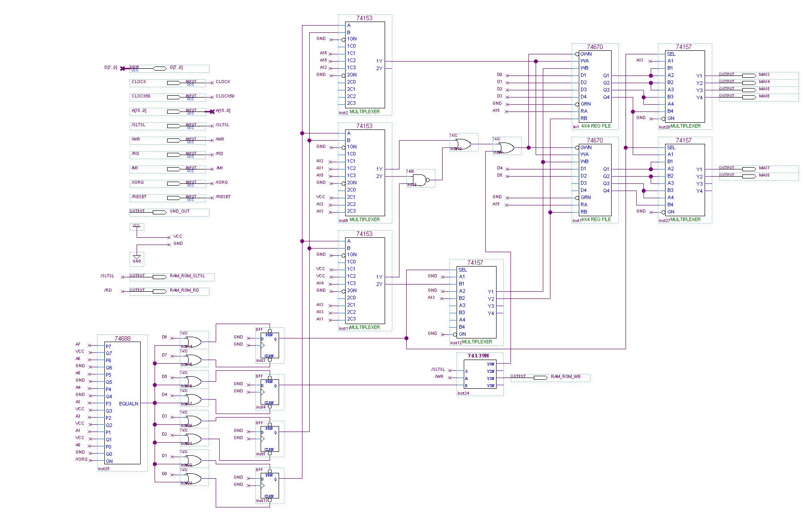The width and height of the screenshot is (812, 525).
Task: Select the MA18 output pin
Action: click(759, 176)
